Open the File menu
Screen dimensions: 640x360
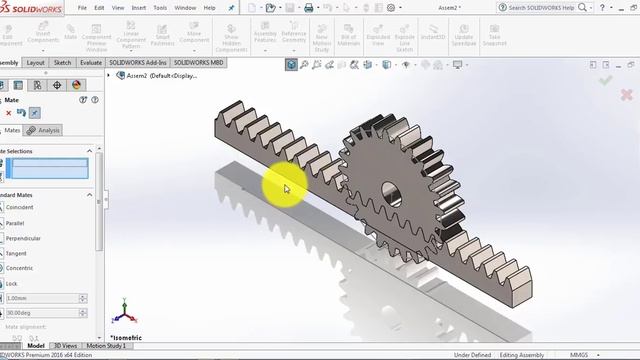click(x=82, y=8)
